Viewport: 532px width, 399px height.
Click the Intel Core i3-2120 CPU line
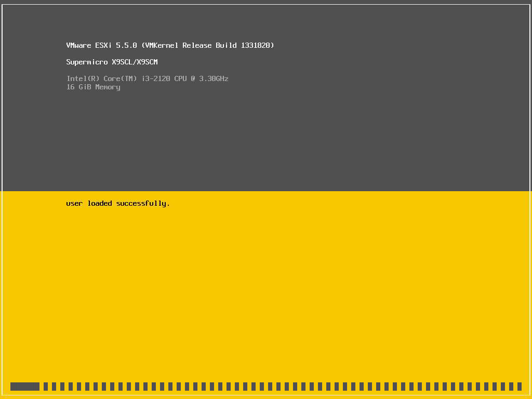147,79
